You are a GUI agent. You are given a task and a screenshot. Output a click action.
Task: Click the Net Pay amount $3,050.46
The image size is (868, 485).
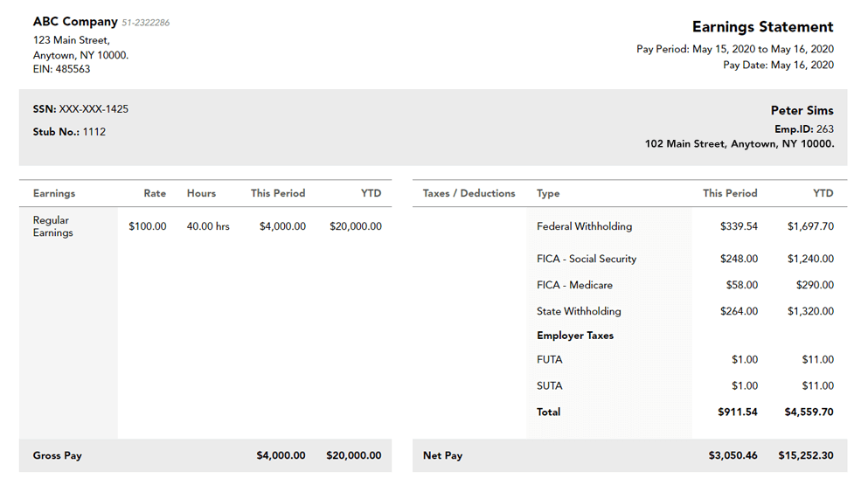(733, 455)
